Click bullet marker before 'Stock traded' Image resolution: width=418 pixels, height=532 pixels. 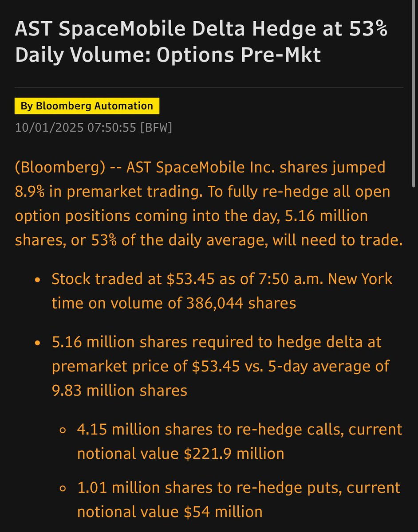[x=38, y=280]
